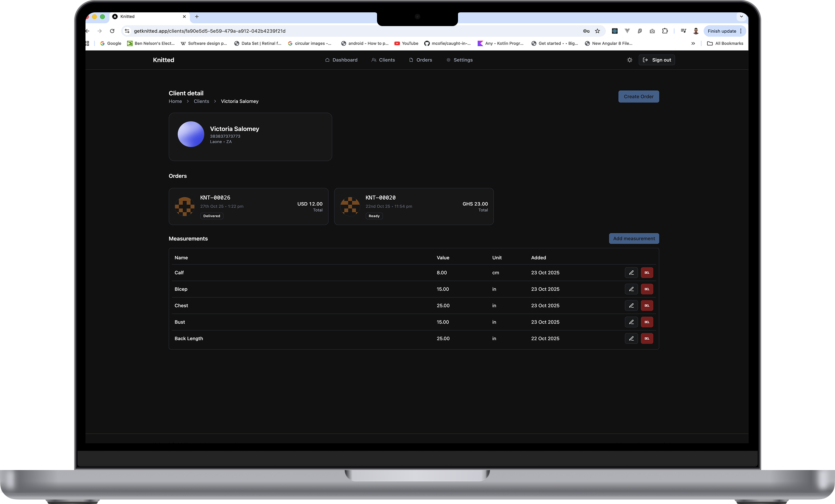Open the browser extensions puzzle icon
The width and height of the screenshot is (835, 504).
coord(665,31)
